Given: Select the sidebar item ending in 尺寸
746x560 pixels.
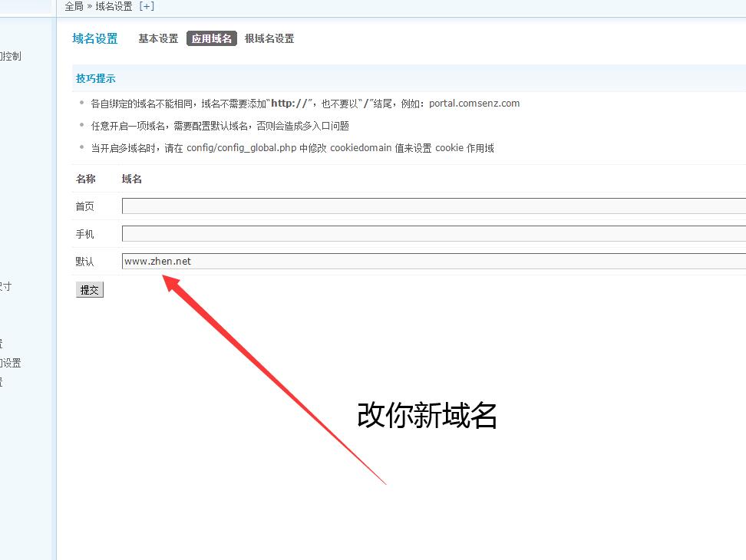Looking at the screenshot, I should (x=5, y=286).
